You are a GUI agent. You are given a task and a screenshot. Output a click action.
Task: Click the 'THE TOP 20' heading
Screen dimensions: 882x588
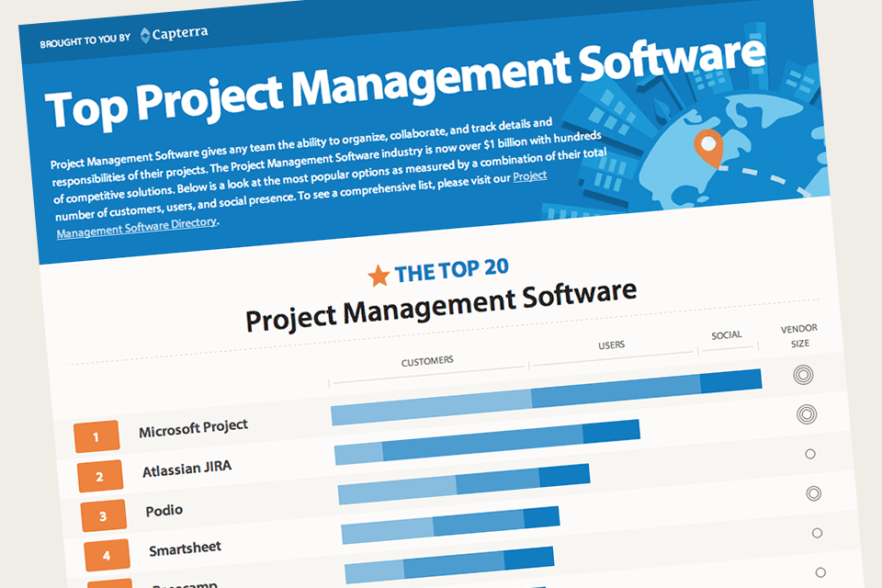452,271
